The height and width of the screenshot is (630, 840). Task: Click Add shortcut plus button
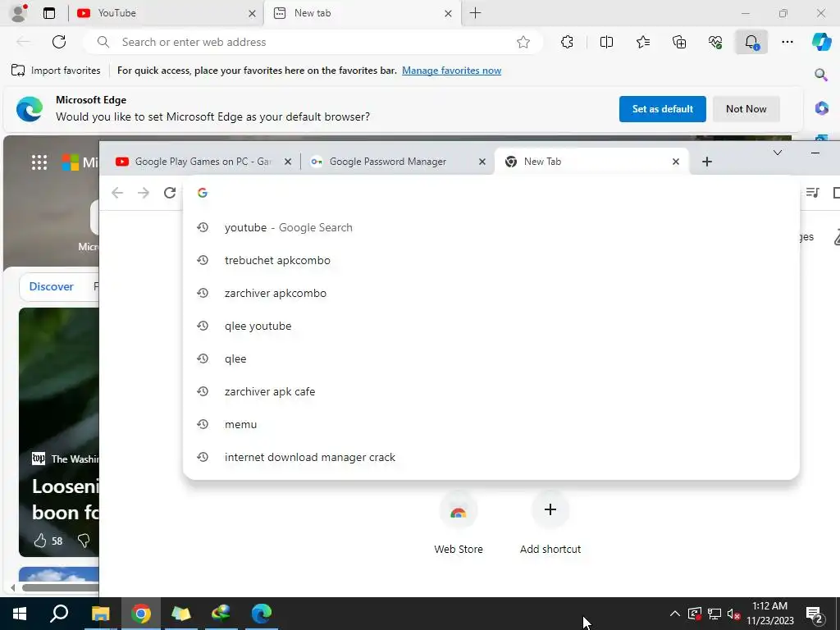tap(550, 510)
